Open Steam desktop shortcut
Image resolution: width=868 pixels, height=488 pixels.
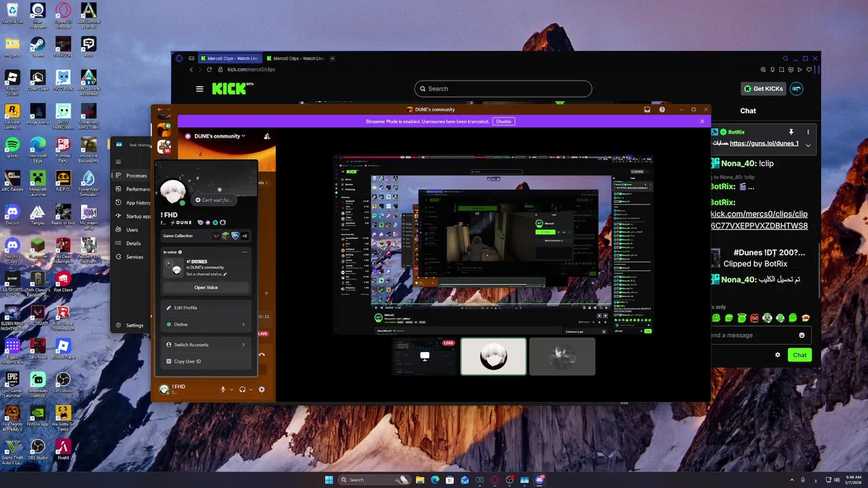[x=38, y=48]
